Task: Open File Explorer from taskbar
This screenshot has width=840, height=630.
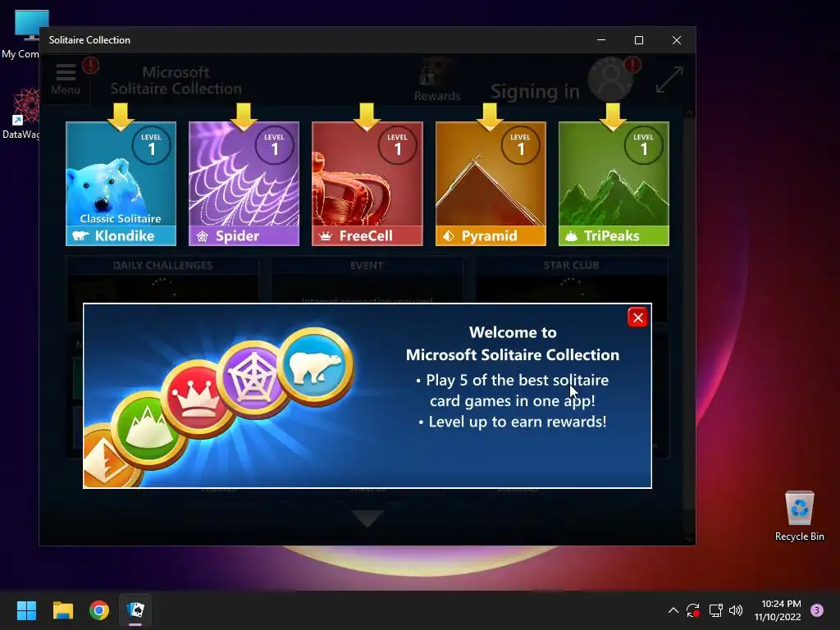Action: tap(63, 610)
